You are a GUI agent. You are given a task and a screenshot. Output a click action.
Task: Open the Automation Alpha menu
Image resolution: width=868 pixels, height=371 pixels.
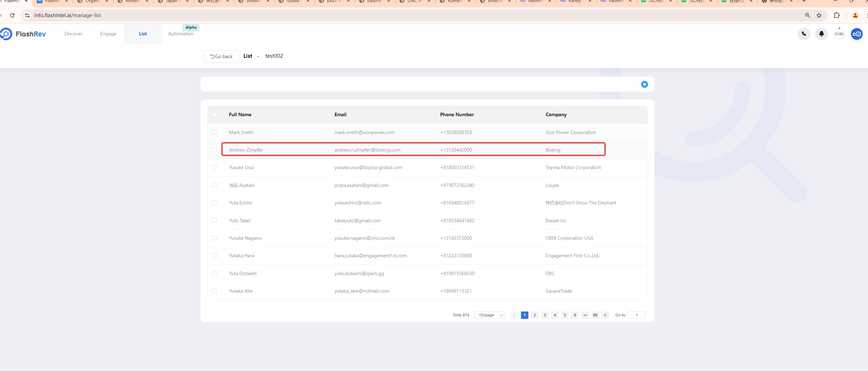pos(181,34)
